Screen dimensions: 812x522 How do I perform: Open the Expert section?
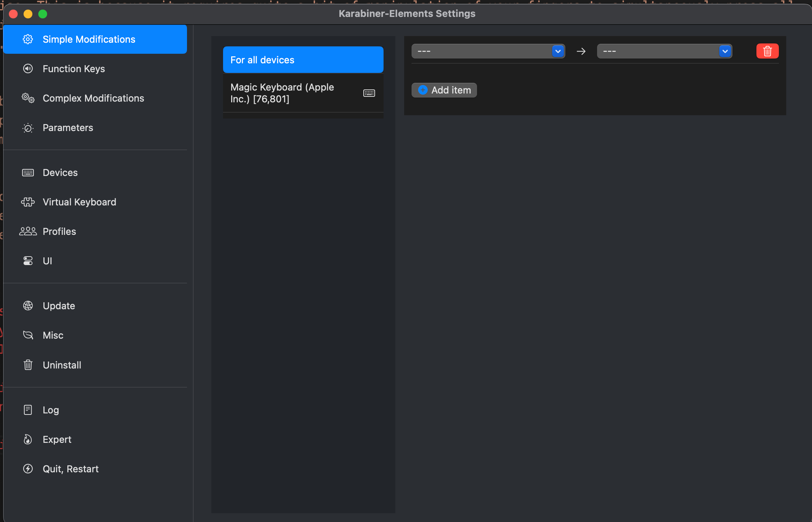click(x=95, y=440)
